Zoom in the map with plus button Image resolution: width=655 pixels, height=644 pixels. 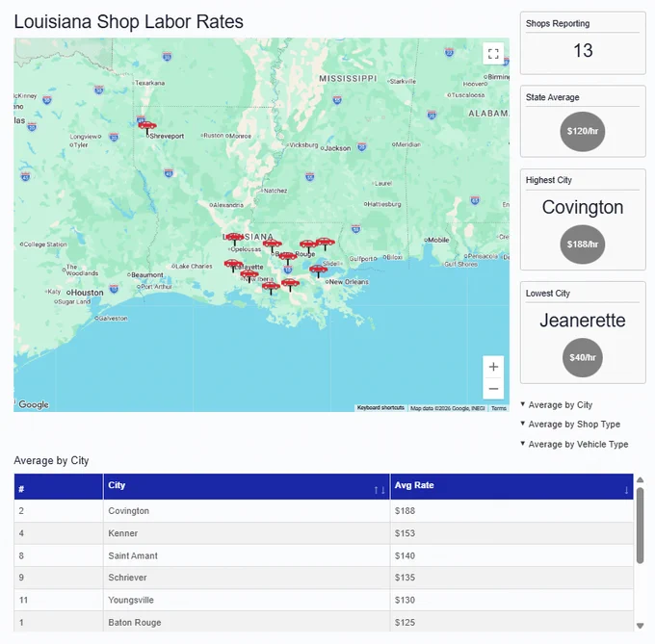click(x=493, y=367)
